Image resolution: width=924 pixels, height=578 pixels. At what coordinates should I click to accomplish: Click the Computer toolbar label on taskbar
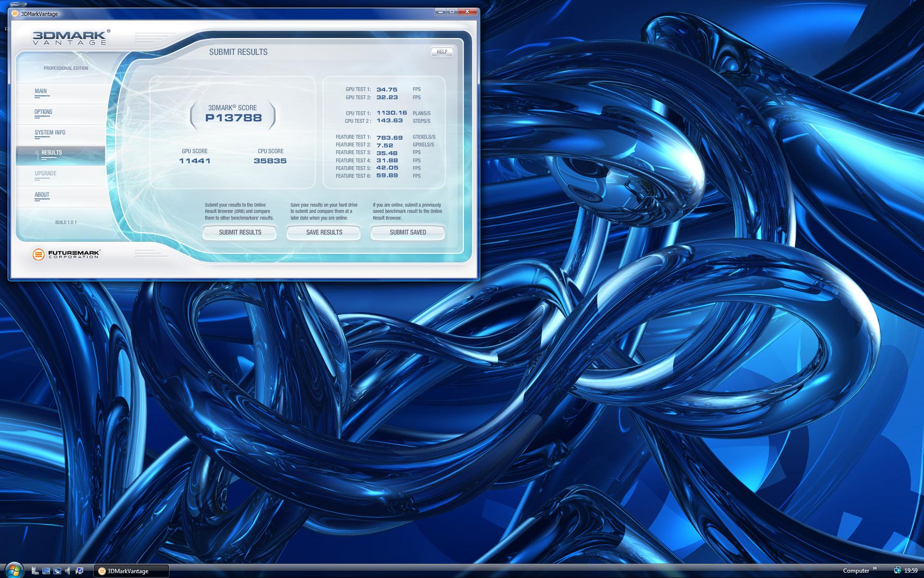[x=856, y=571]
